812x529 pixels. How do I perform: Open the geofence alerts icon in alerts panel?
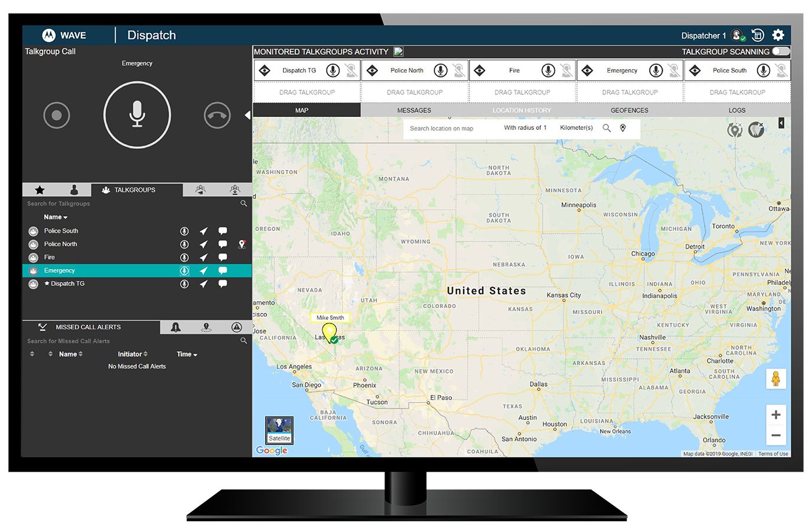pyautogui.click(x=206, y=328)
